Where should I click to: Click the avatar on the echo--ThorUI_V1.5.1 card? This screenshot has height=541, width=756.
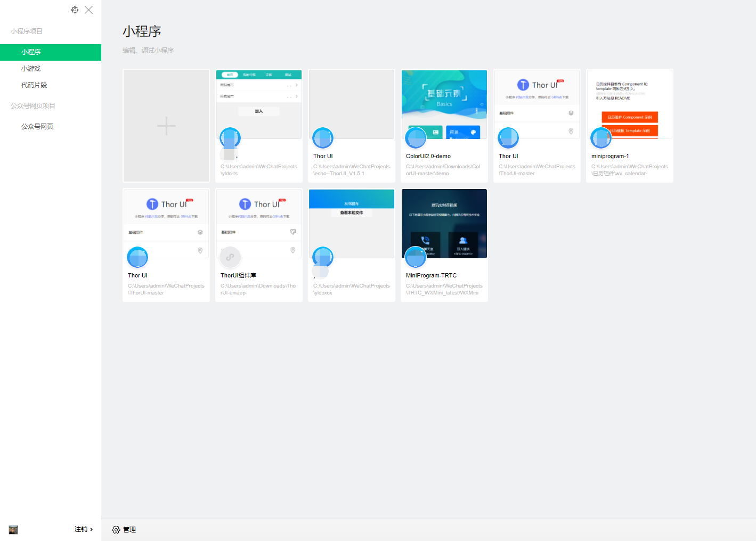(x=323, y=138)
